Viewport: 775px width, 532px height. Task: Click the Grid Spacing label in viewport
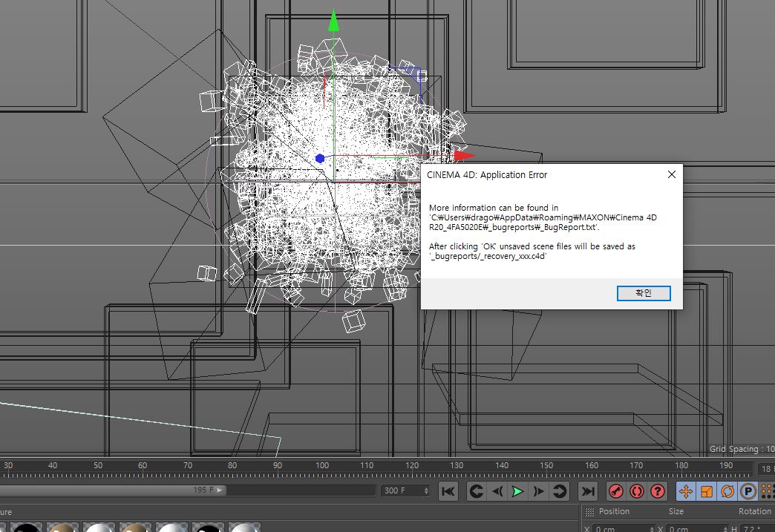[742, 449]
